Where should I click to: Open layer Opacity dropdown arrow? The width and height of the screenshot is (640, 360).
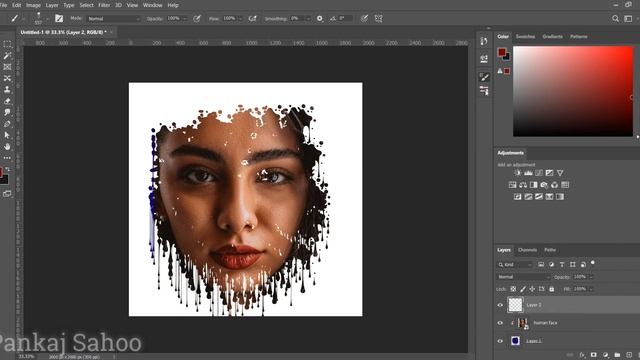(591, 277)
